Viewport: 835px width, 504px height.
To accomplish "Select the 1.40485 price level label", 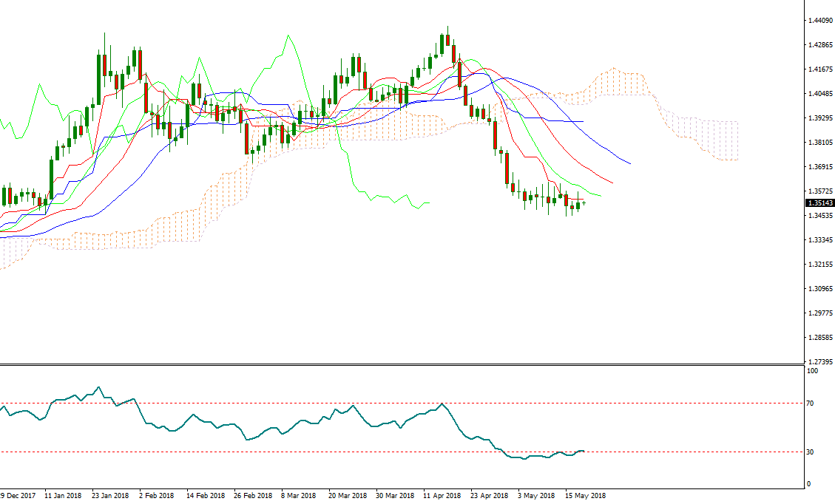I will (819, 94).
